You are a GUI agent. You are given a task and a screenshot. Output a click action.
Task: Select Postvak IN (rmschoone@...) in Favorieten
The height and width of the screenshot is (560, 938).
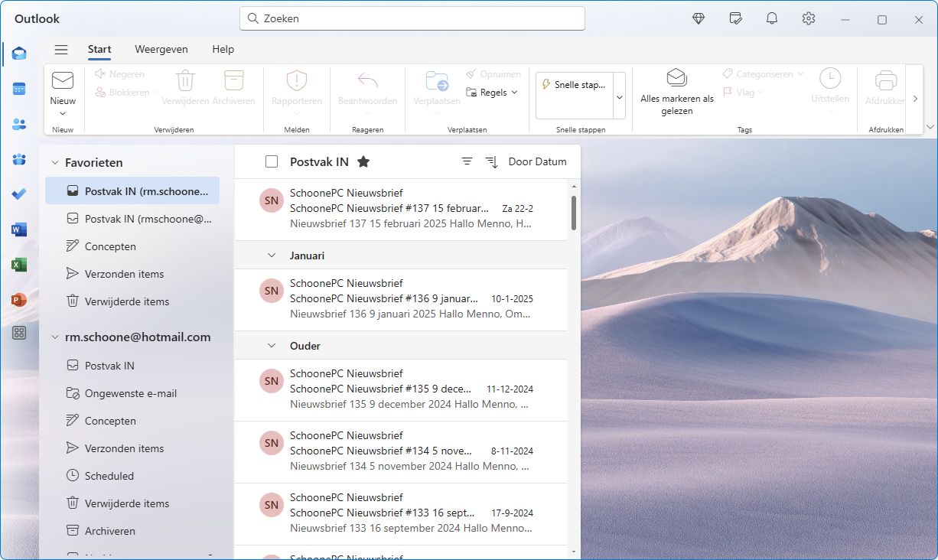tap(132, 219)
